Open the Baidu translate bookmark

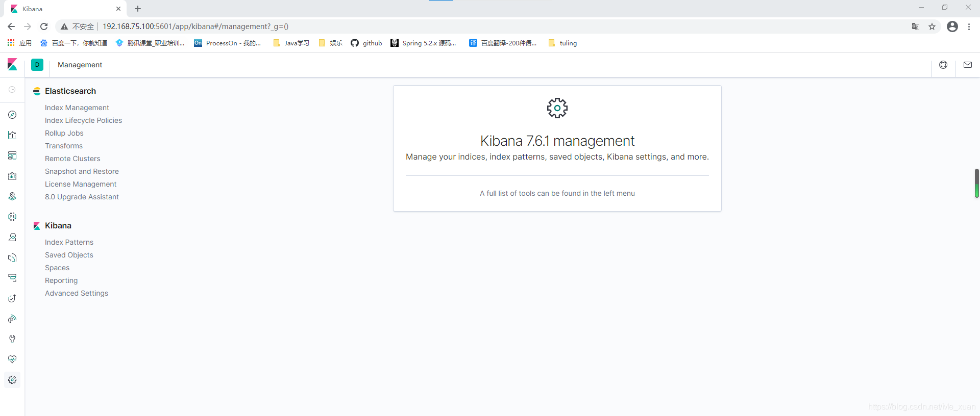pos(503,43)
